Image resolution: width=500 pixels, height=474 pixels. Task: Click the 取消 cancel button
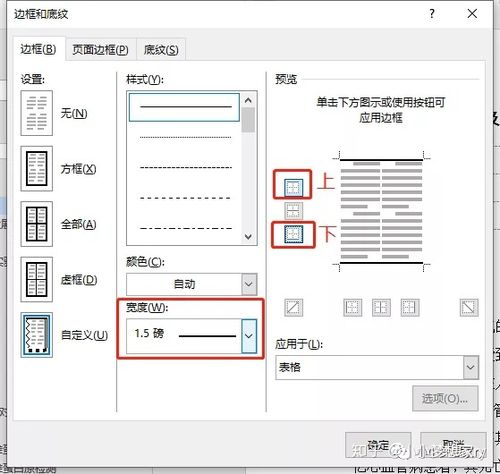(453, 445)
